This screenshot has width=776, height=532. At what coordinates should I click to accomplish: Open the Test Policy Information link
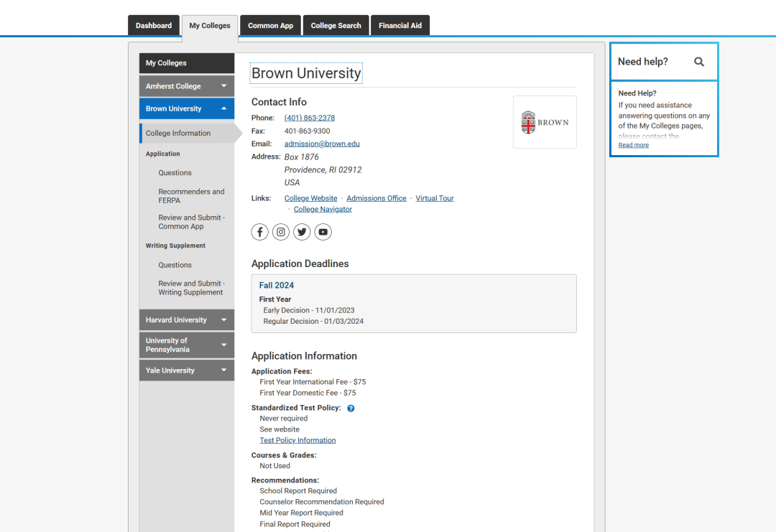coord(297,441)
